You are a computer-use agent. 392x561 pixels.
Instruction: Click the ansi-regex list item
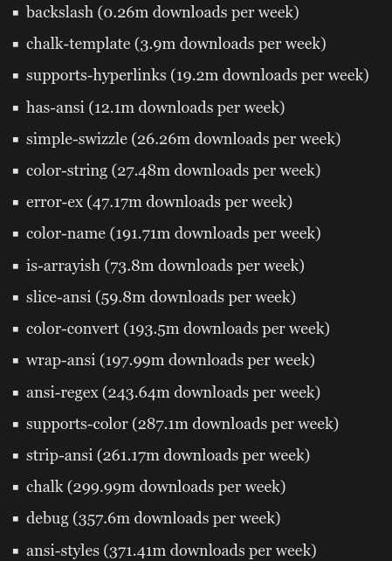coord(174,392)
